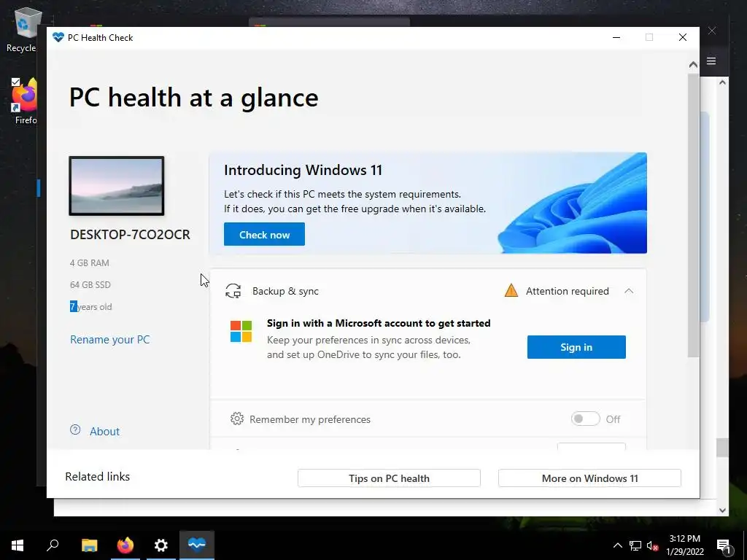Switch to Firefox in the taskbar
Image resolution: width=747 pixels, height=560 pixels.
125,545
